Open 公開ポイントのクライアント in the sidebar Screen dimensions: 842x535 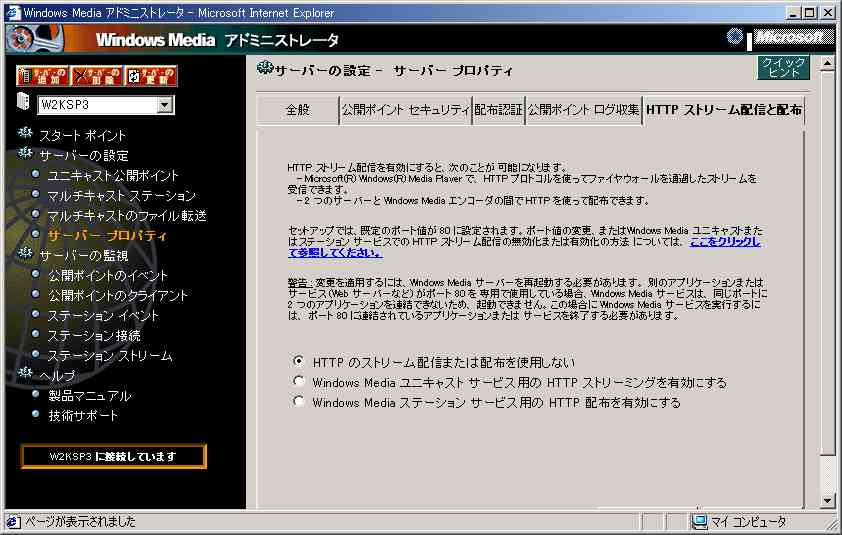(x=118, y=295)
